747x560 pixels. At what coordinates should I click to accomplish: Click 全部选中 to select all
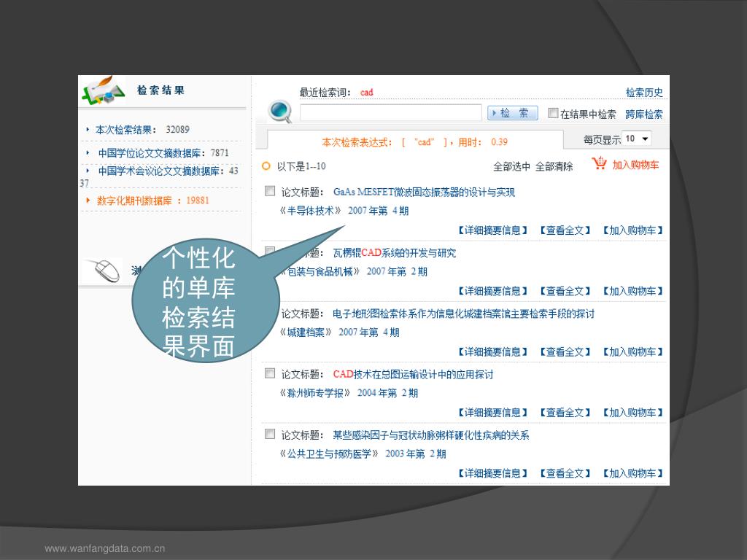click(x=511, y=167)
